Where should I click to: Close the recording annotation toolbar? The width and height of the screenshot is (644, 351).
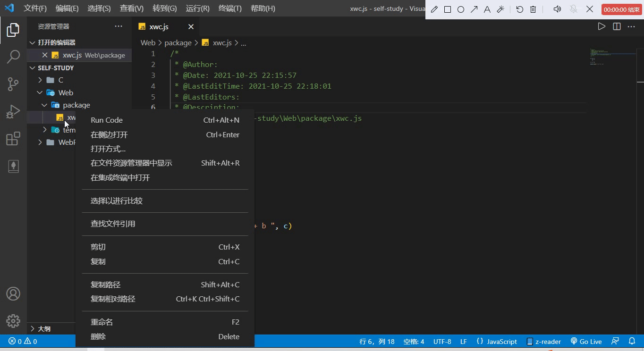(x=590, y=9)
